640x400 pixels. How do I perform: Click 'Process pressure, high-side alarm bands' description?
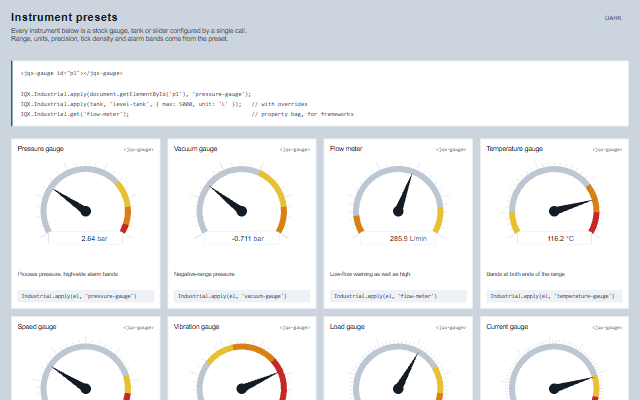coord(68,274)
